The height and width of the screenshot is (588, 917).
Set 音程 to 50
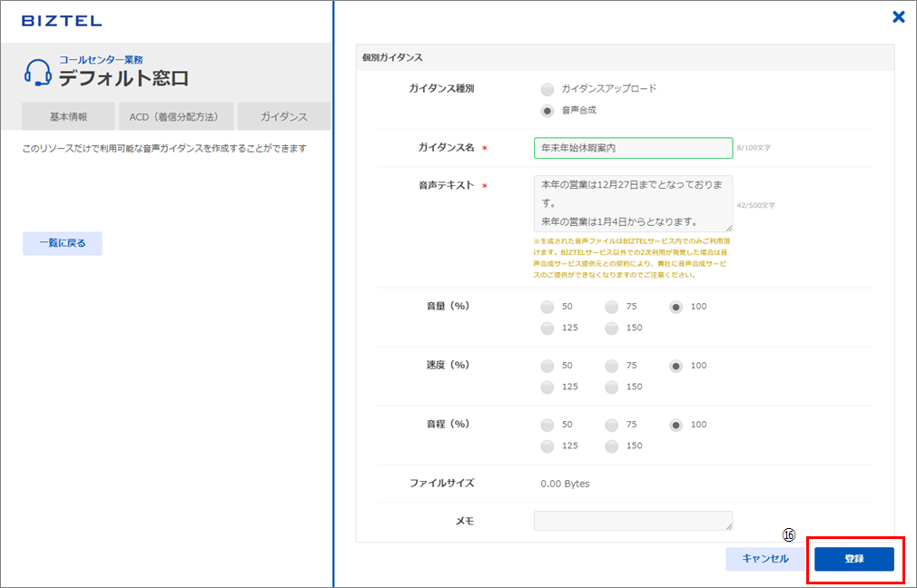click(547, 425)
